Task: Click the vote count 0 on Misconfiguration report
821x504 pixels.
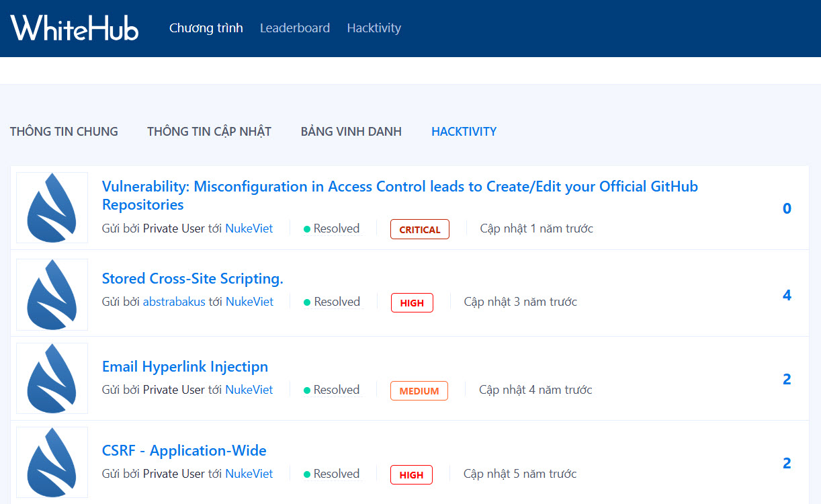Action: (787, 208)
